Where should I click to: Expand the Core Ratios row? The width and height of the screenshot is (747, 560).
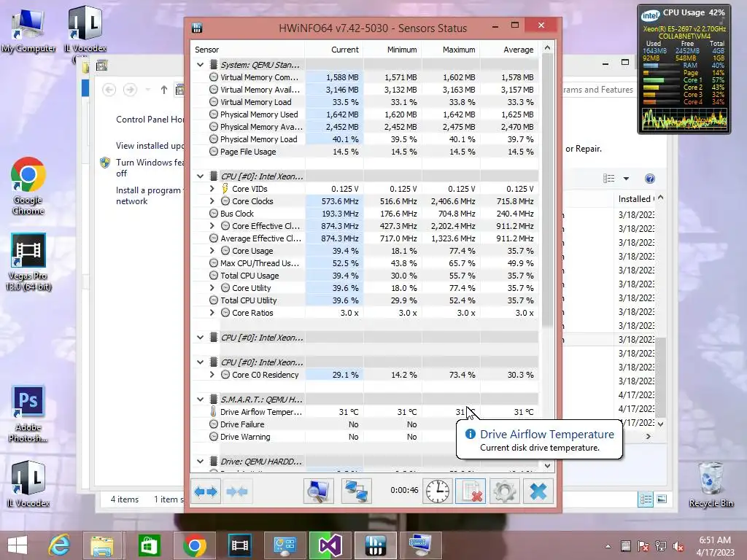click(212, 312)
